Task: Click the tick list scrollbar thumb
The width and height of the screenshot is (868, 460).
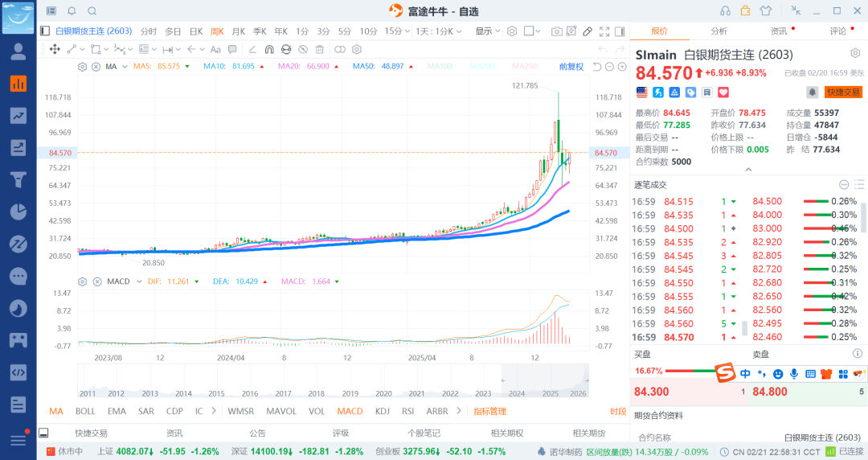Action: (744, 328)
